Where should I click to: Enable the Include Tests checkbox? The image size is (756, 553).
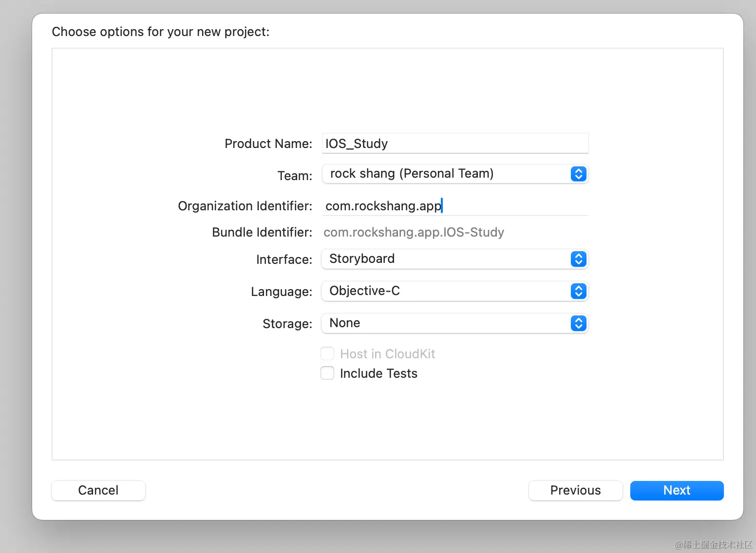click(327, 373)
